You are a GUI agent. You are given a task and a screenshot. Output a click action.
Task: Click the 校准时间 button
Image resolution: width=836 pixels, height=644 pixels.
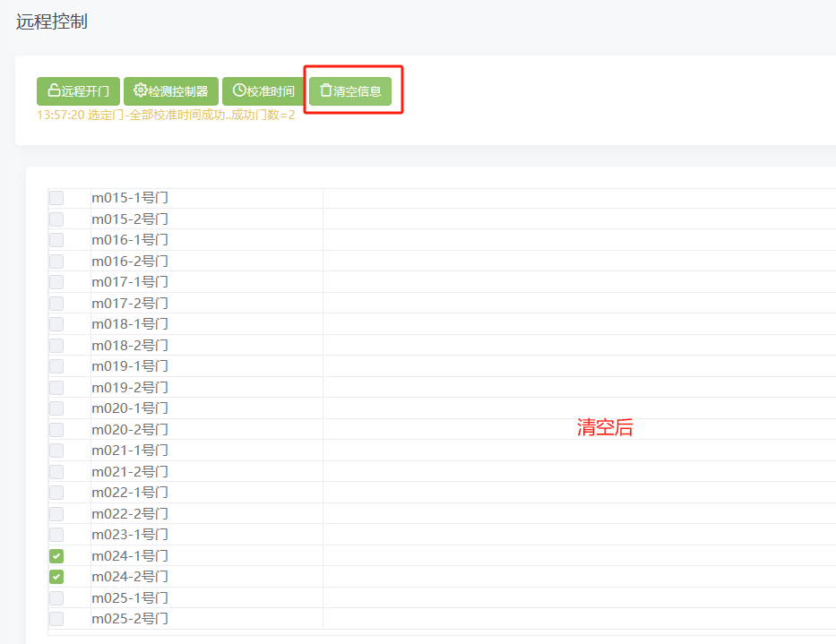click(x=263, y=91)
